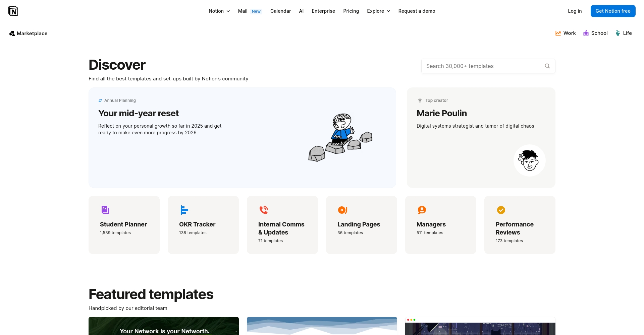Click the Marketplace label
Image resolution: width=644 pixels, height=335 pixels.
point(32,33)
